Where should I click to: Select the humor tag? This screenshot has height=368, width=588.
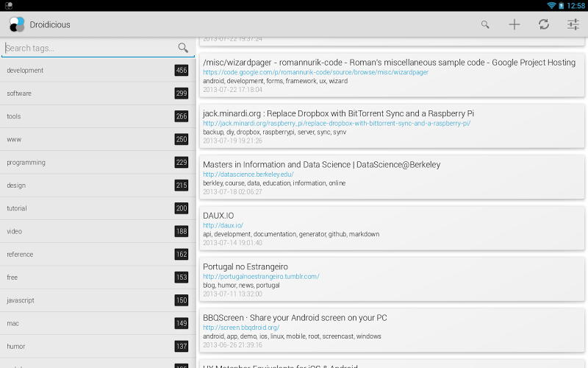point(98,346)
